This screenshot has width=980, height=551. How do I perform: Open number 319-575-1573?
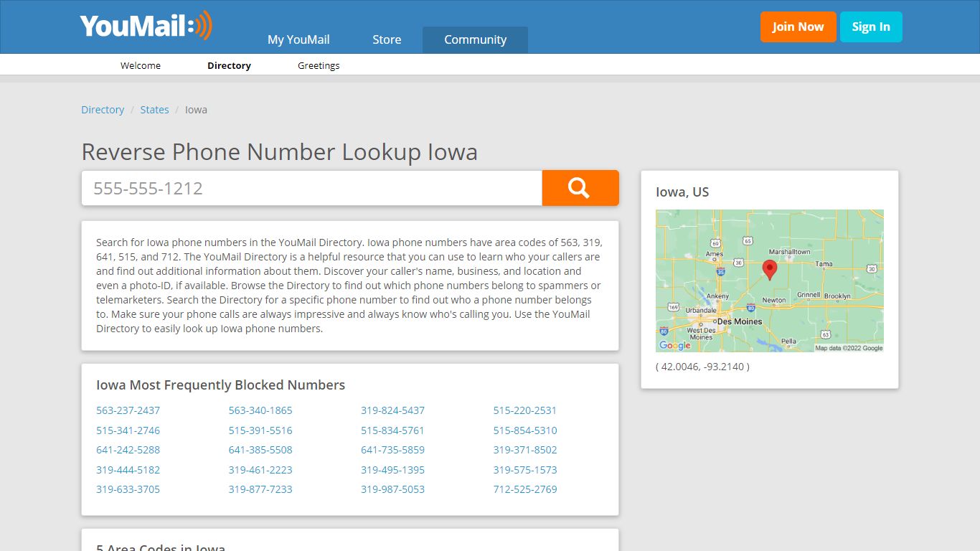pyautogui.click(x=524, y=470)
